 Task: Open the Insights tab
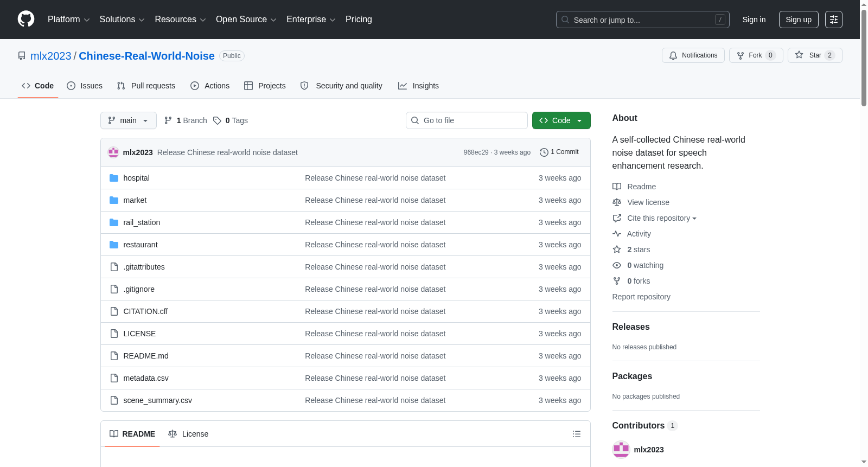(x=418, y=86)
